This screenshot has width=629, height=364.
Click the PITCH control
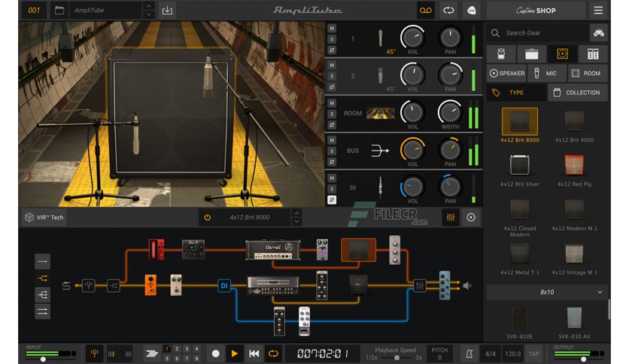point(439,353)
